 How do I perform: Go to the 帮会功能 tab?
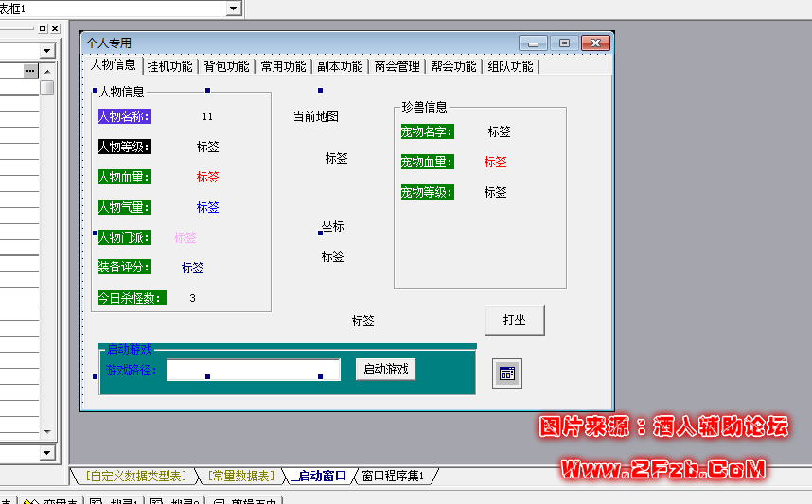tap(453, 66)
